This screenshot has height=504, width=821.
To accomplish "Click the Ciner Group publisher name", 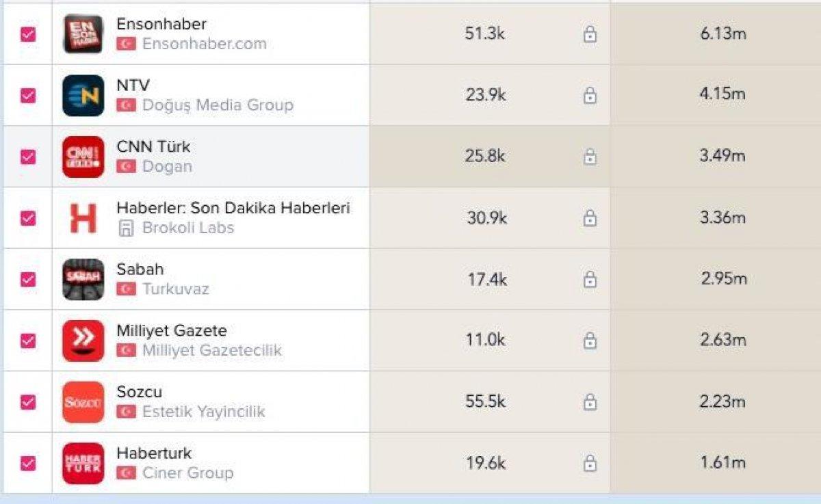I will coord(187,473).
